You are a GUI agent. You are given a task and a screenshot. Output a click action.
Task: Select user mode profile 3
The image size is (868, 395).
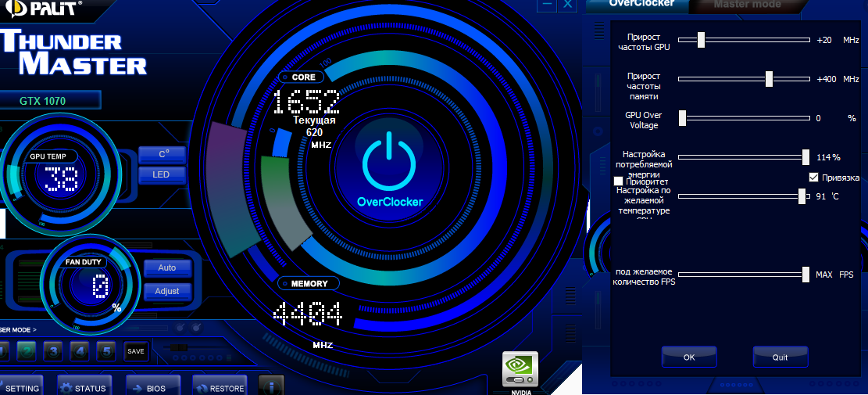point(52,350)
